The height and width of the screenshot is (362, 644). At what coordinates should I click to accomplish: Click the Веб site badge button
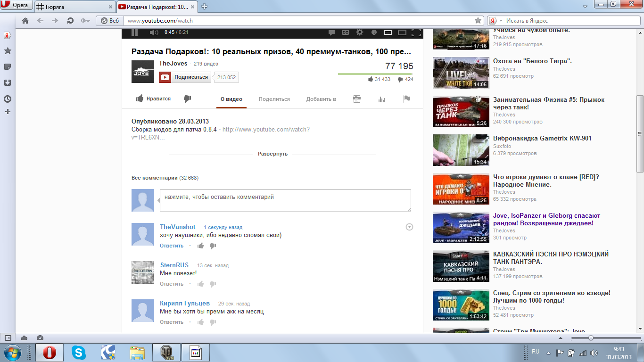click(110, 21)
